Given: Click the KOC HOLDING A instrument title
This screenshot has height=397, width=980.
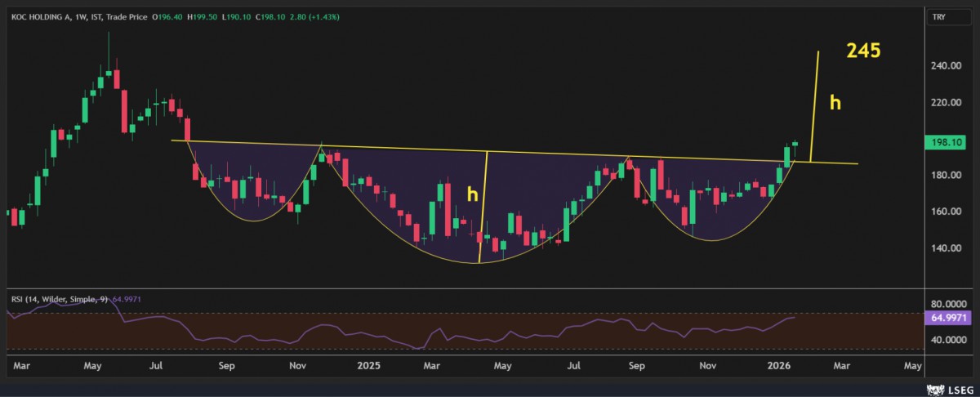Looking at the screenshot, I should click(x=38, y=16).
